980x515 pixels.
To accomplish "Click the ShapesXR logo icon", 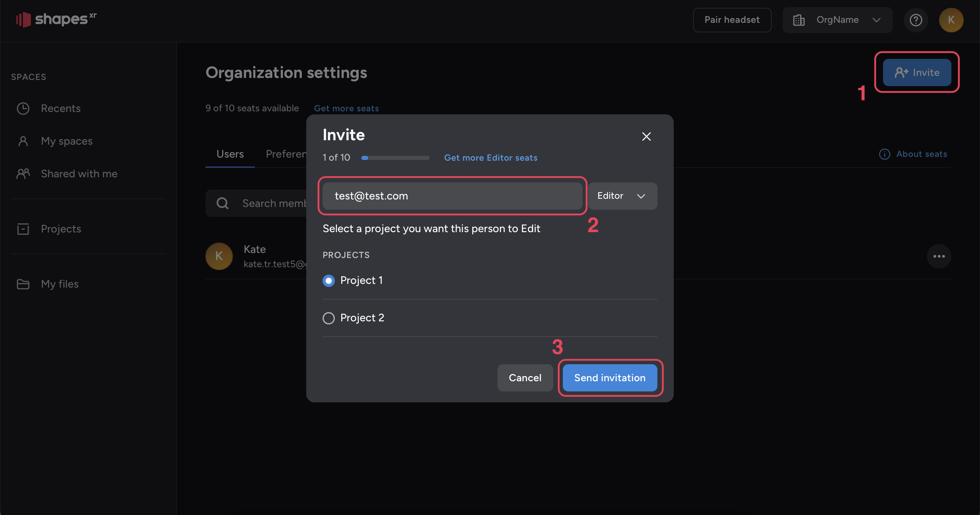I will tap(23, 19).
